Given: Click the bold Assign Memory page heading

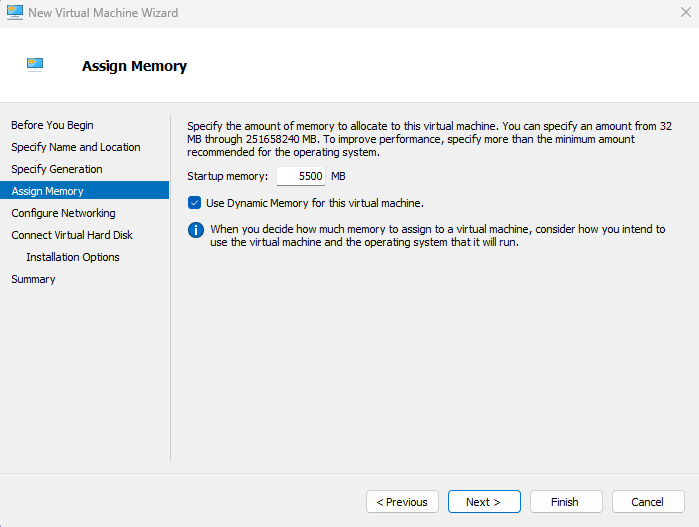Looking at the screenshot, I should click(134, 67).
